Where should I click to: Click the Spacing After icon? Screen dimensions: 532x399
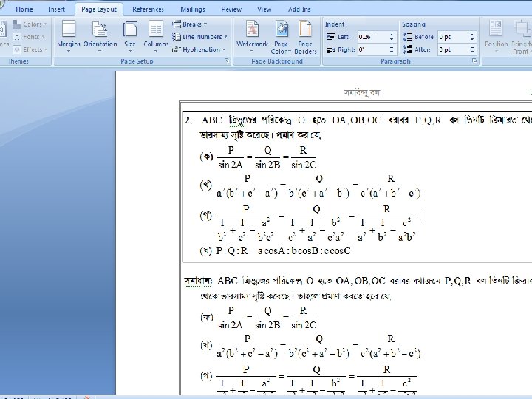(x=407, y=50)
